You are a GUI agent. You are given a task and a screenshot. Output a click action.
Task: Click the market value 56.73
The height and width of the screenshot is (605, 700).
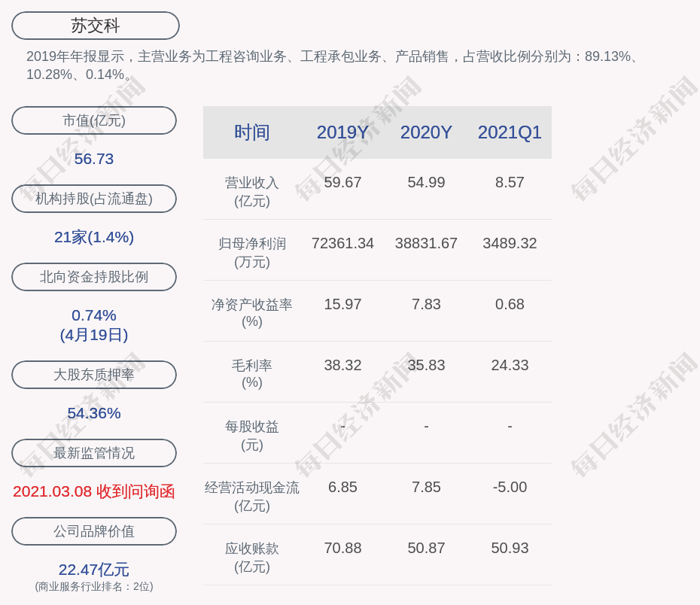94,159
